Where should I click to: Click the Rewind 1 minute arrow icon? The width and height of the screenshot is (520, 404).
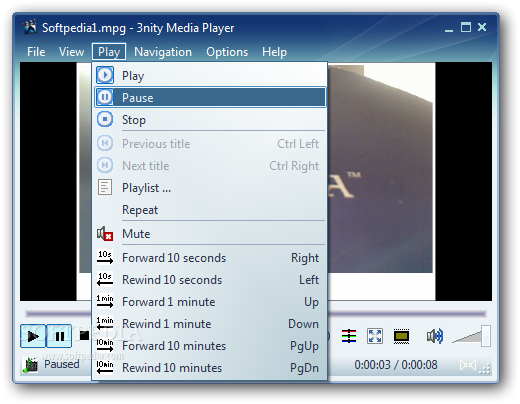(105, 323)
